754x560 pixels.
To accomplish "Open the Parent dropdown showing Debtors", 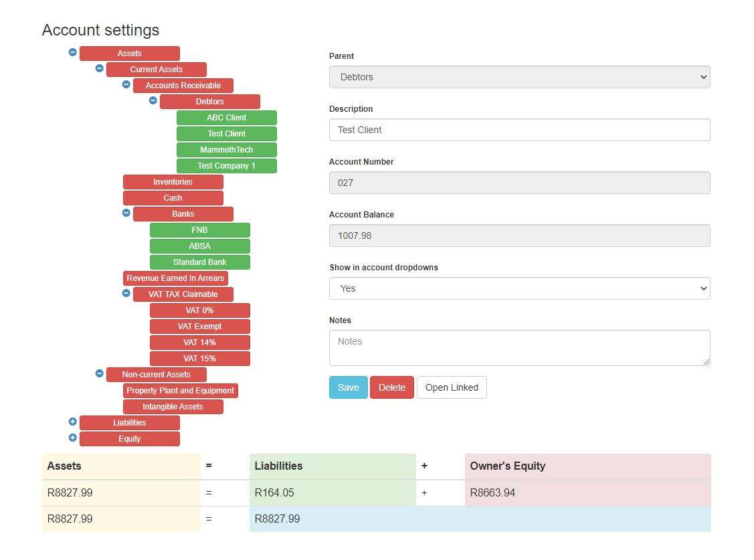I will (x=519, y=77).
